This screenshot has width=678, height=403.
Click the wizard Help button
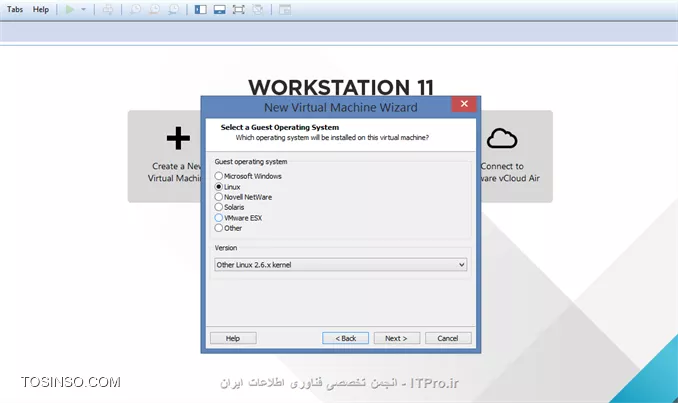(x=233, y=338)
